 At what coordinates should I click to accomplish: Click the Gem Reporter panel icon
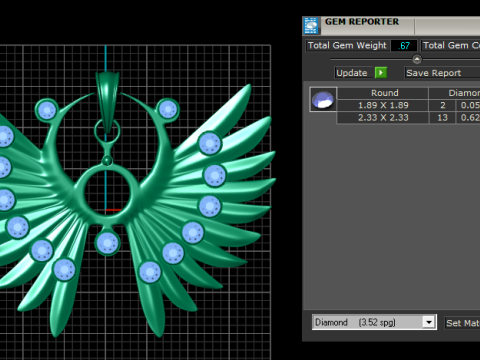click(311, 26)
